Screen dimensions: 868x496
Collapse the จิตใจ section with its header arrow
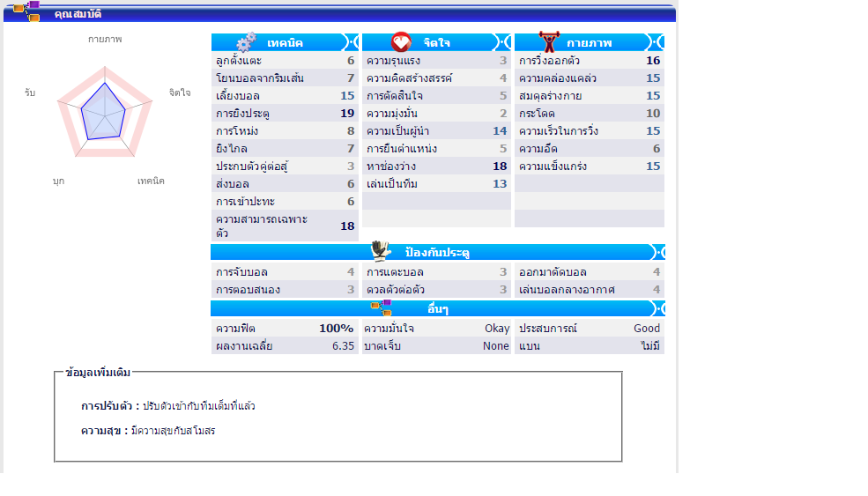coord(503,42)
